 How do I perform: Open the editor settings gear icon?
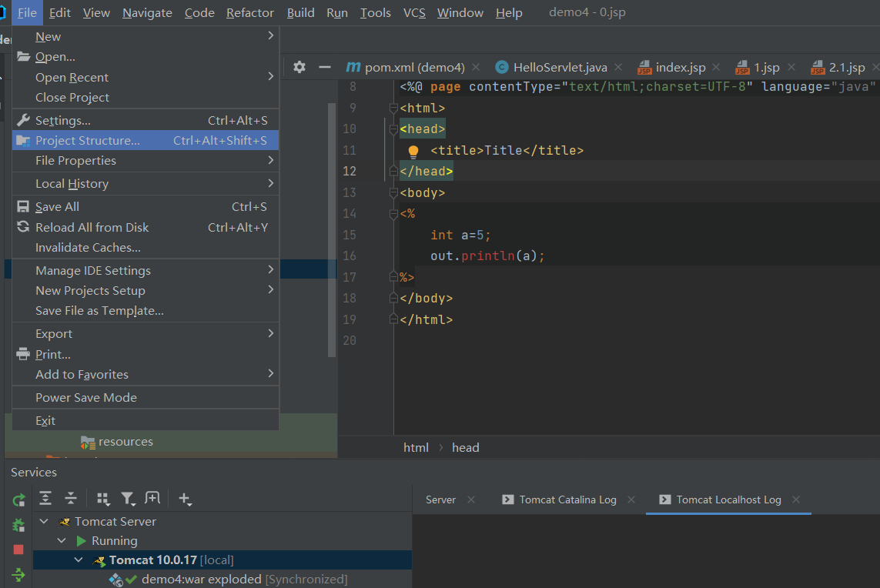pyautogui.click(x=299, y=67)
